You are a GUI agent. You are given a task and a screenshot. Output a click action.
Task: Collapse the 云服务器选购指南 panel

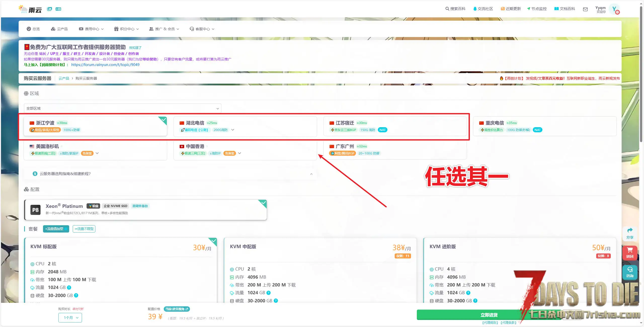coord(311,174)
